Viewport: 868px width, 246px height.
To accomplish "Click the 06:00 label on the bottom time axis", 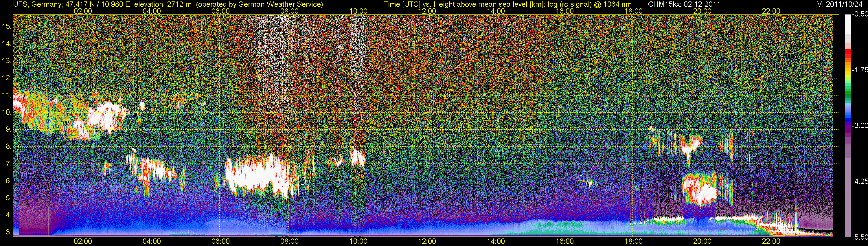I will [221, 241].
